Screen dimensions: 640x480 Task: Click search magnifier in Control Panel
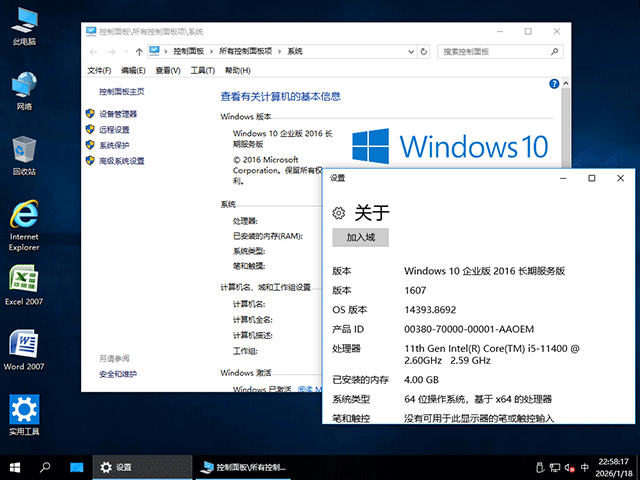point(554,51)
